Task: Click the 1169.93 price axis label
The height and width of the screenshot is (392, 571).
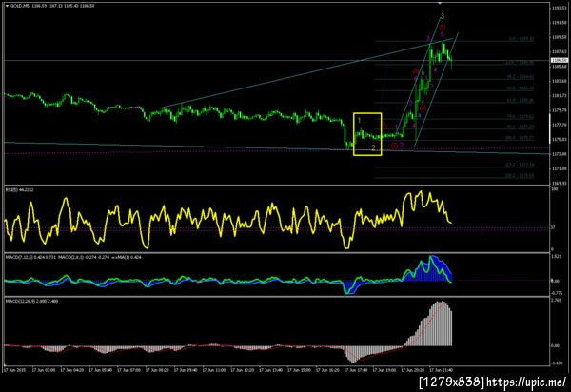Action: tap(559, 183)
